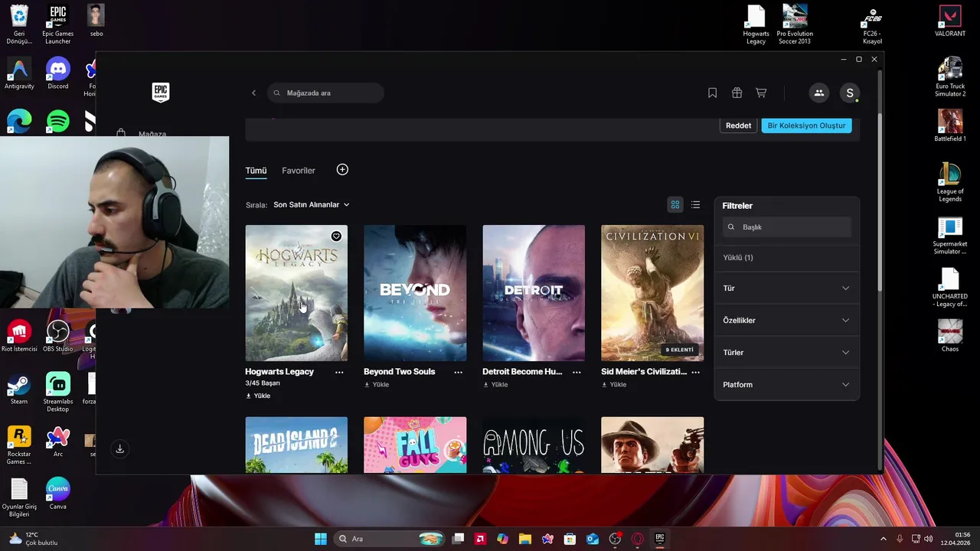Open Battlefield 1 desktop shortcut
The height and width of the screenshot is (551, 980).
click(950, 126)
